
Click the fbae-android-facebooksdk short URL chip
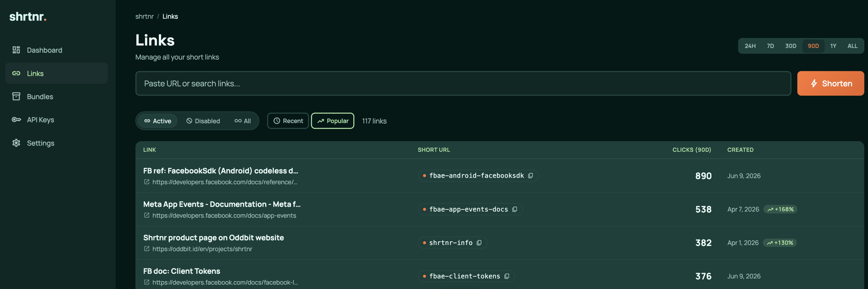(478, 176)
